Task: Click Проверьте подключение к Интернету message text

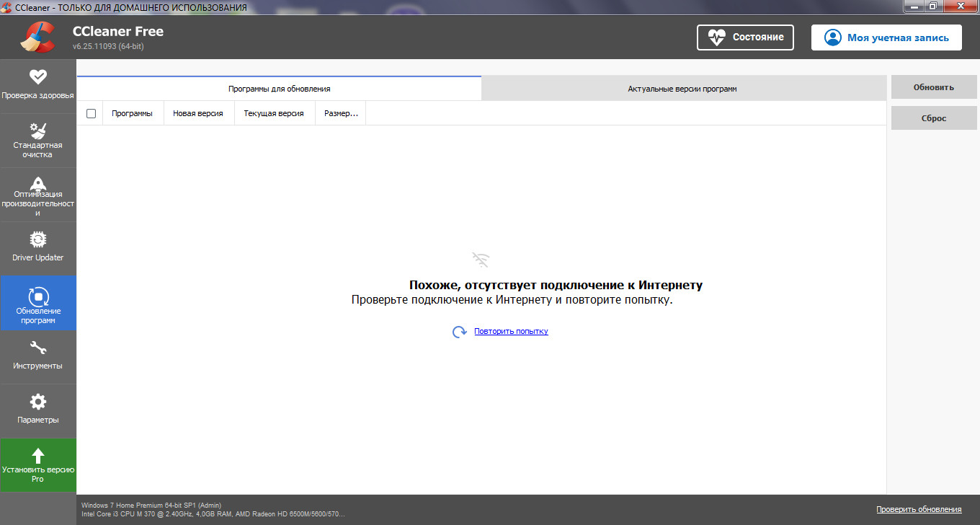Action: (x=512, y=299)
